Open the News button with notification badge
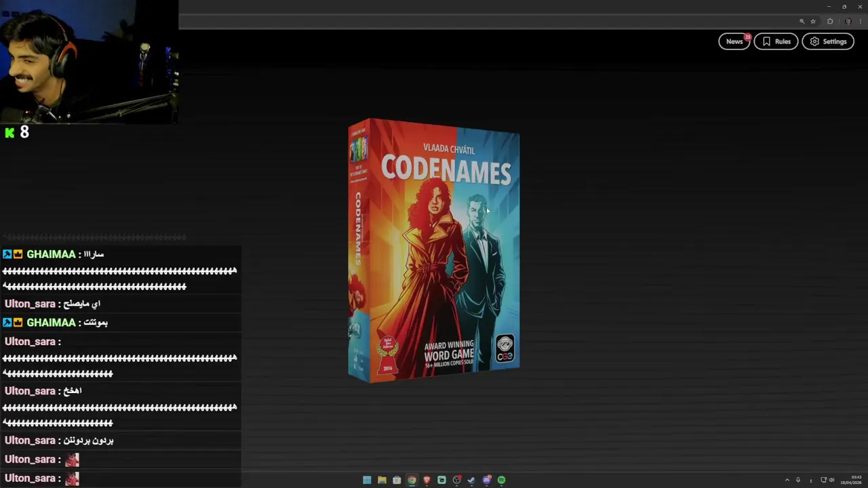This screenshot has width=868, height=488. point(734,41)
